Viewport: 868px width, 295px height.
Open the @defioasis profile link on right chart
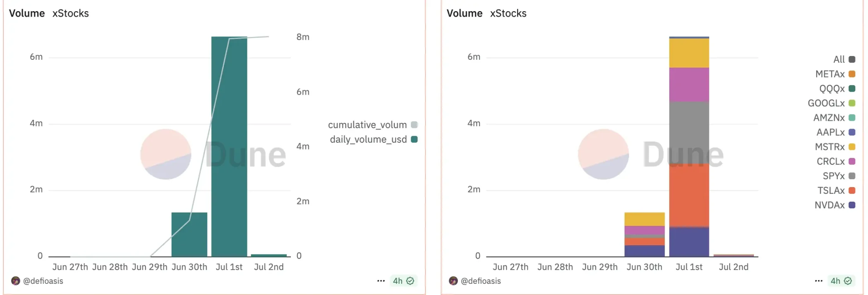(x=481, y=281)
